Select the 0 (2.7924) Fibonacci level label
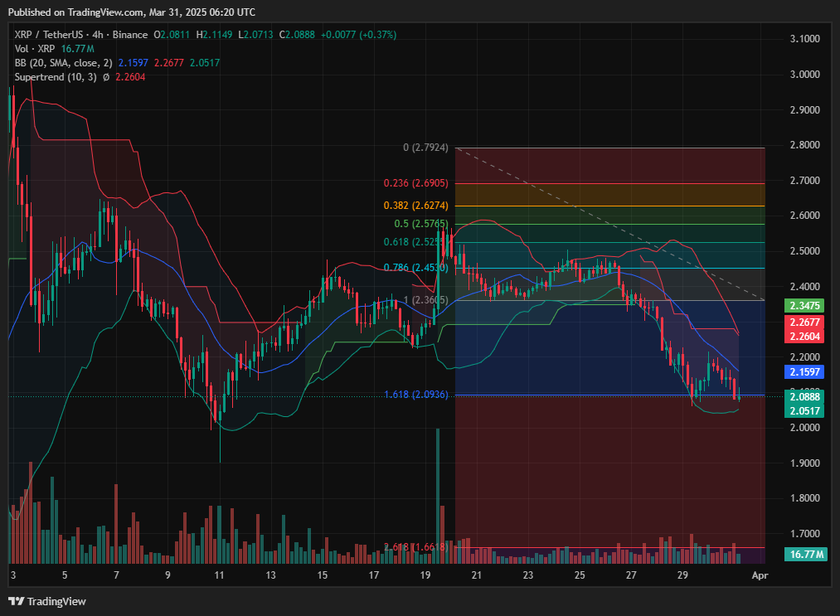Viewport: 840px width, 616px height. click(x=425, y=148)
